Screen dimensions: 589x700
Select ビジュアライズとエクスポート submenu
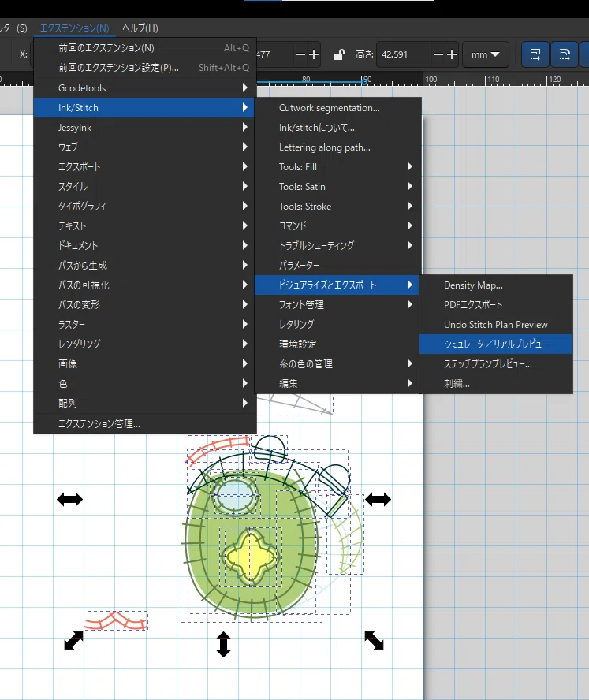click(337, 285)
